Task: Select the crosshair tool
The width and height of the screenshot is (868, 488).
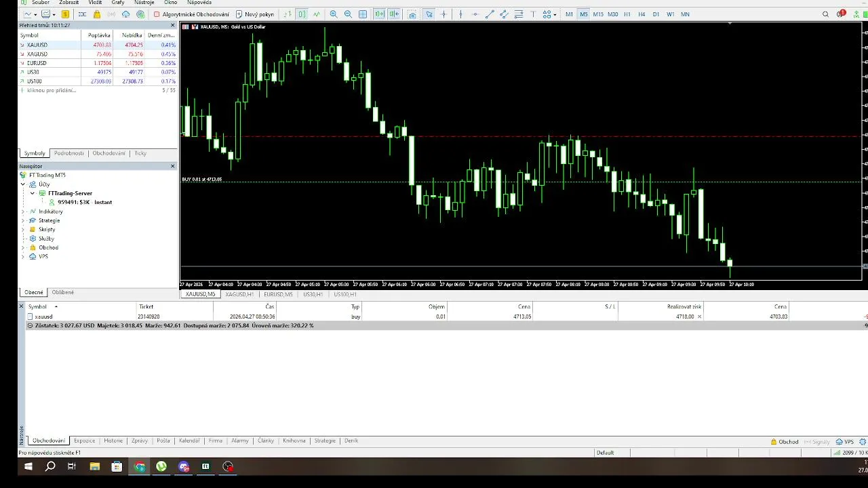Action: [x=443, y=14]
